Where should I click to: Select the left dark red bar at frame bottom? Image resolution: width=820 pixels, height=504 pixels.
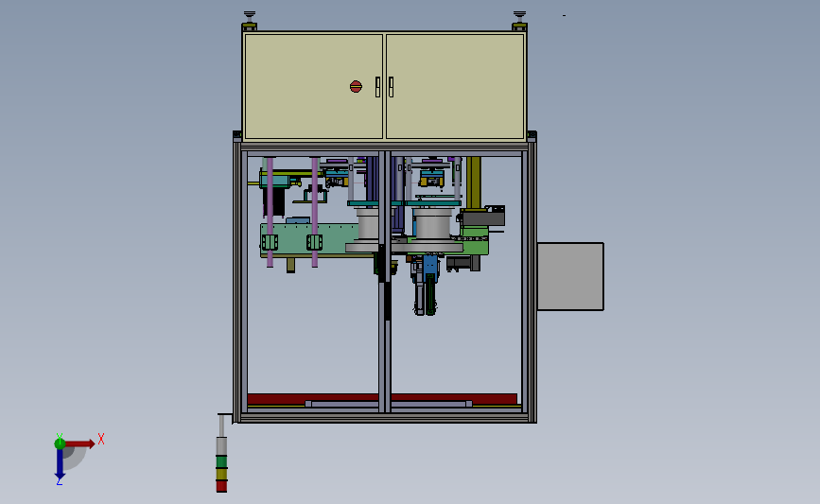[313, 399]
